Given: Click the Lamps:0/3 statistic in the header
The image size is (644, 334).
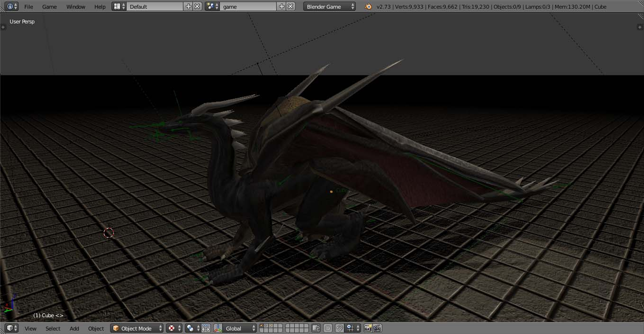Looking at the screenshot, I should (538, 7).
